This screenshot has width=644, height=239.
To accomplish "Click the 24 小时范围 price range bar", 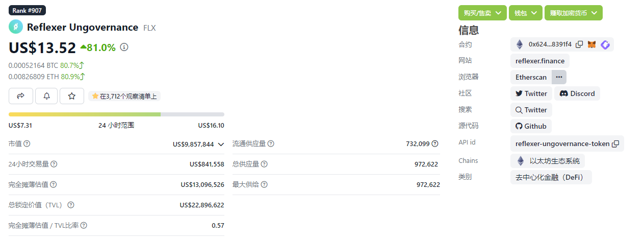I will pyautogui.click(x=116, y=114).
